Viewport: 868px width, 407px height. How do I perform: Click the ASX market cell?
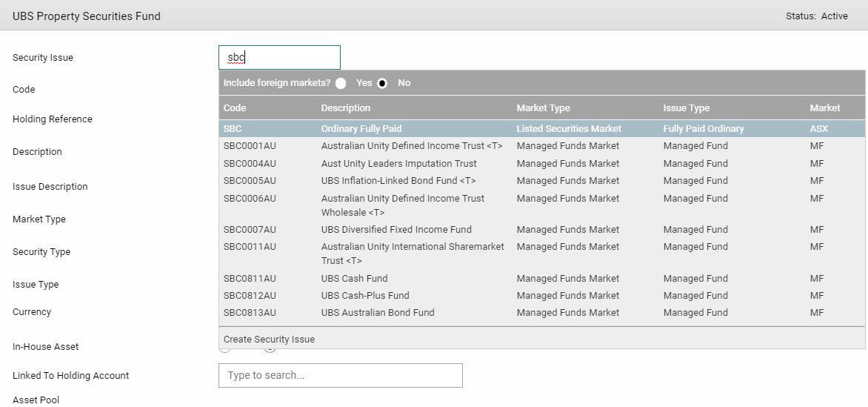818,129
